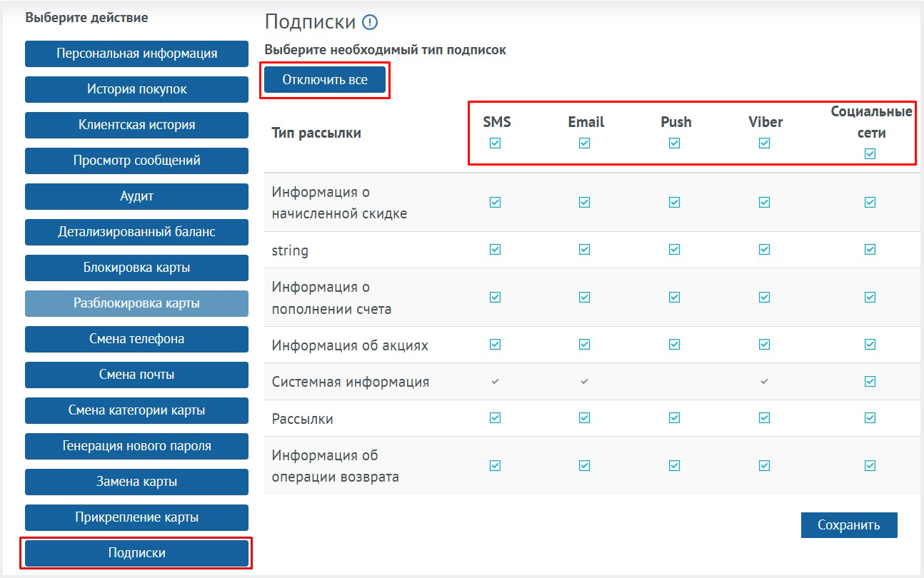Toggle the Push column header checkbox
Viewport: 924px width, 578px height.
[675, 143]
